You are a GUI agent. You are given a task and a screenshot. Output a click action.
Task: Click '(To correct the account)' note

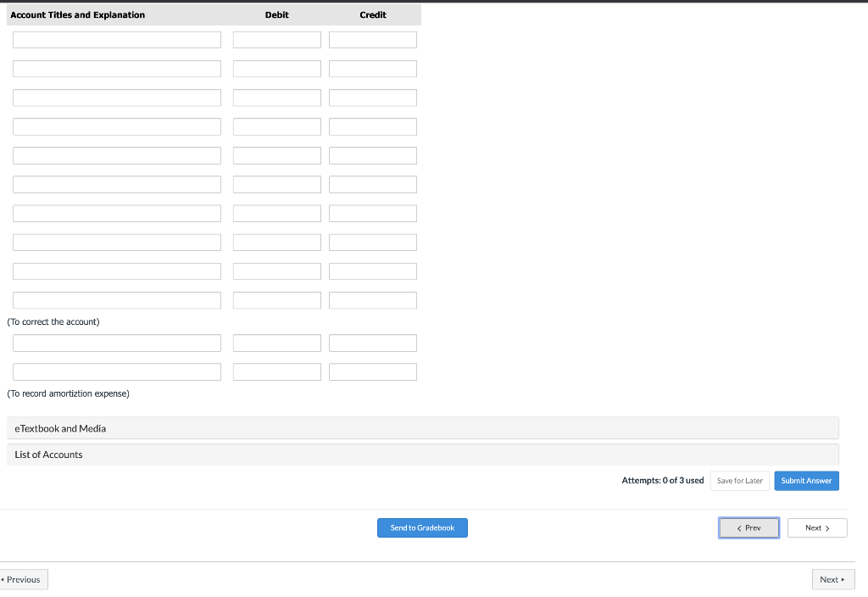[53, 321]
